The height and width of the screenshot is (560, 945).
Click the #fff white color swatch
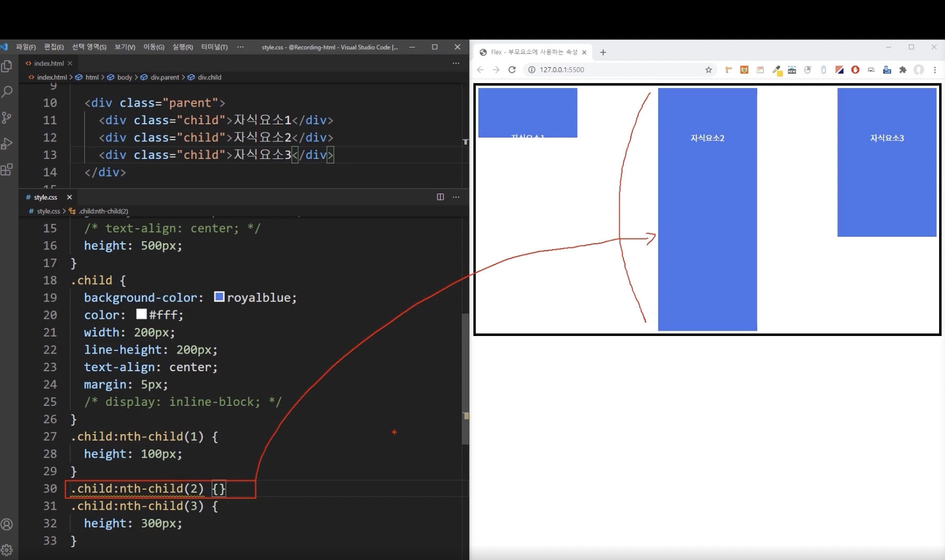coord(141,314)
